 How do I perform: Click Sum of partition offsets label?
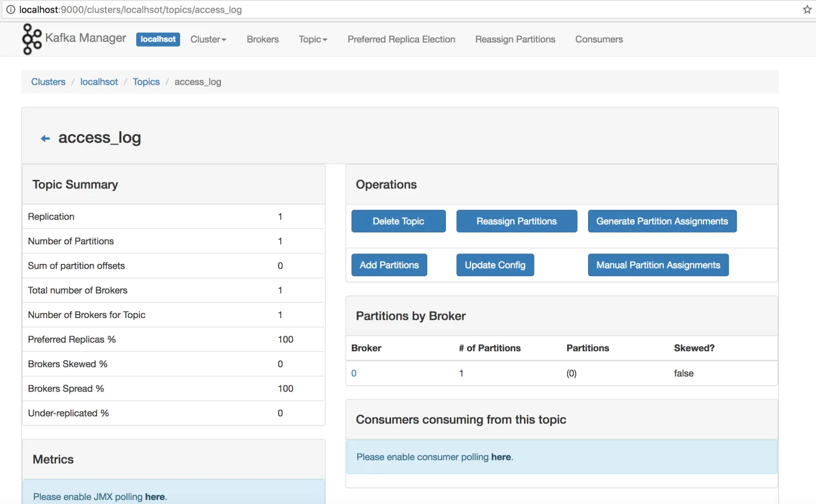pyautogui.click(x=76, y=266)
